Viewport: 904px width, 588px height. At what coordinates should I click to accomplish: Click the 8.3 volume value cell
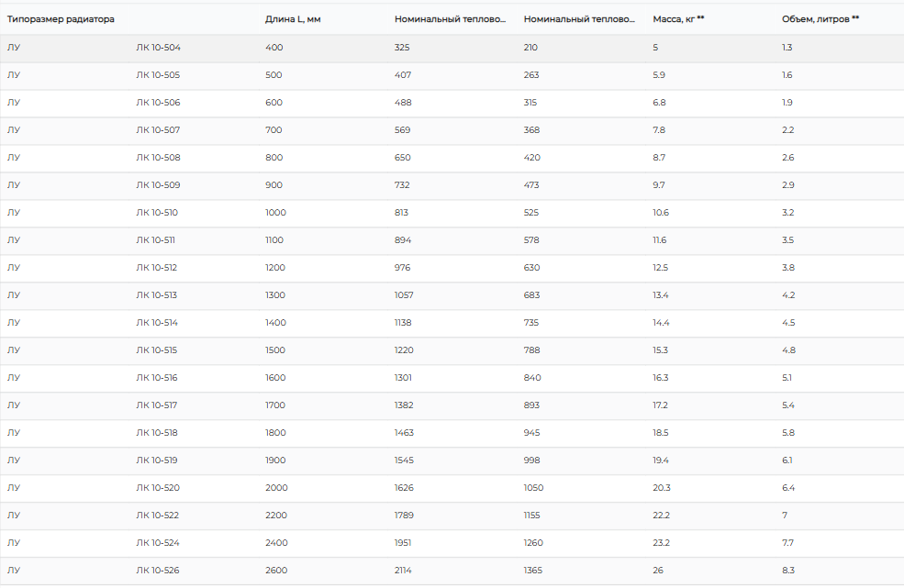click(x=788, y=571)
